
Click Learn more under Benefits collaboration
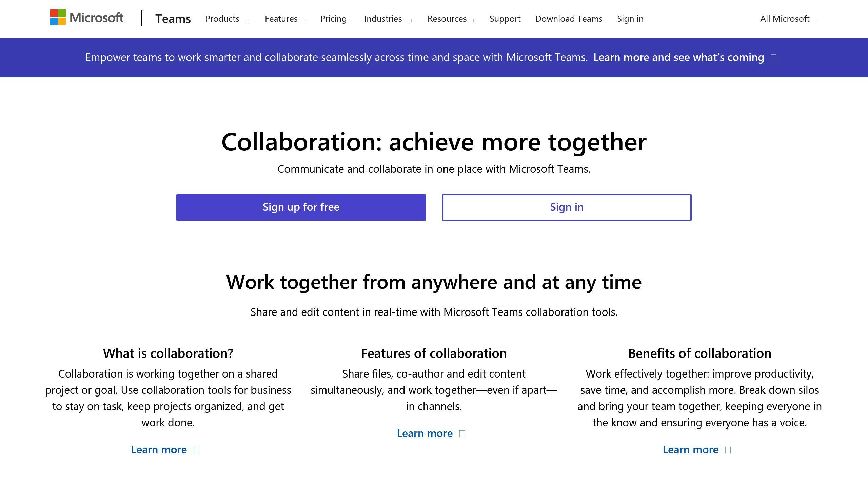pos(691,449)
